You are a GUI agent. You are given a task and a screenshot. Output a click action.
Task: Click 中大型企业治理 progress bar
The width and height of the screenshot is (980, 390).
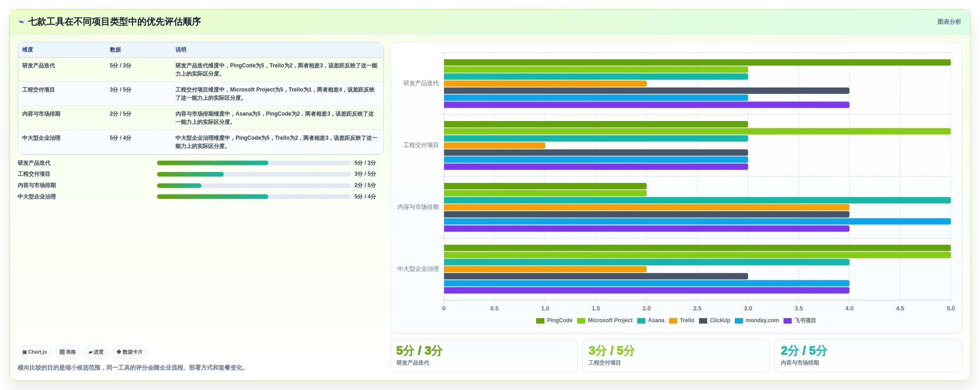pos(254,197)
